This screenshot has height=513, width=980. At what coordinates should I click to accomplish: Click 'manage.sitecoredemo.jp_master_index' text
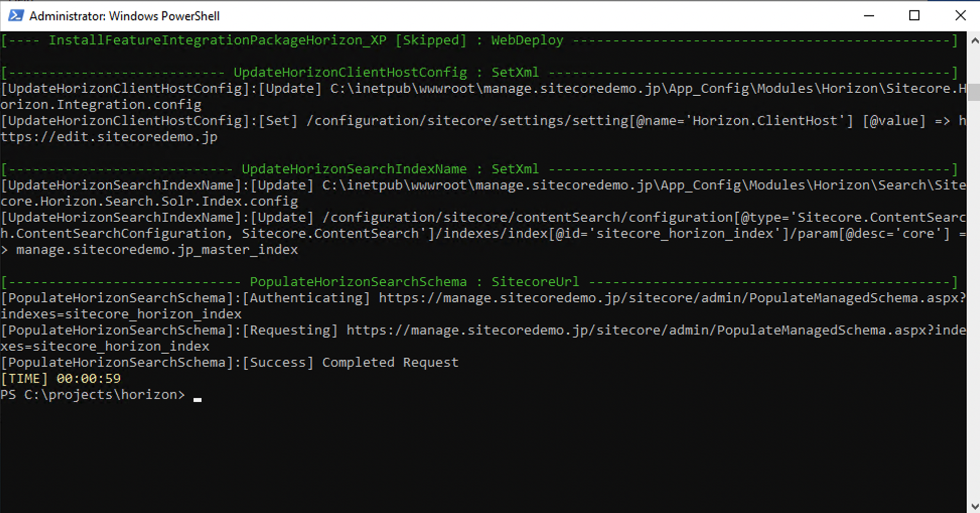click(x=157, y=250)
